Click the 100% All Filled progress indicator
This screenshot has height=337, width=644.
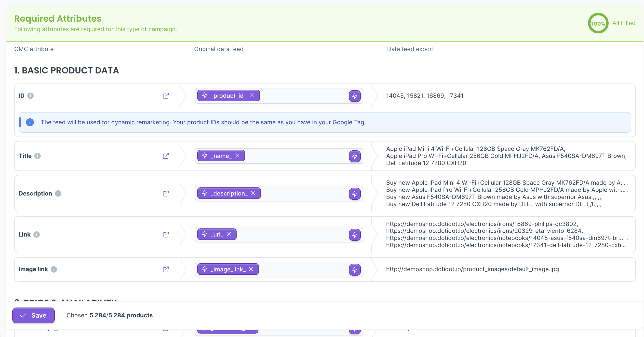598,23
